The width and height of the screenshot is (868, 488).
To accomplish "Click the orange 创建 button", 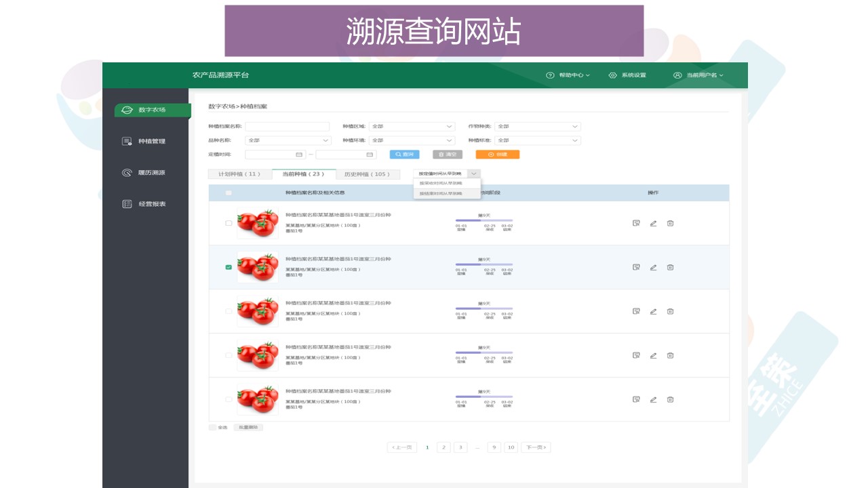I will 497,155.
